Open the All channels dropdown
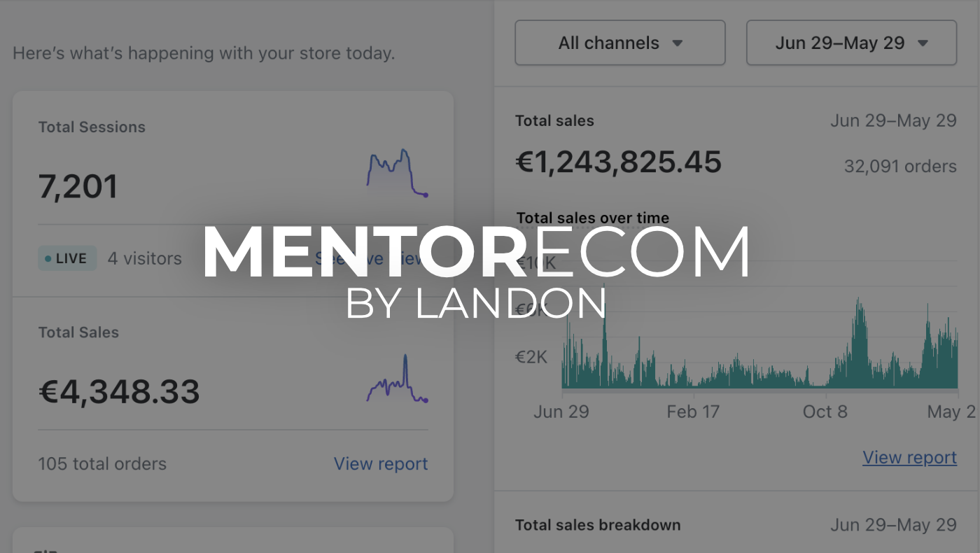The image size is (980, 553). tap(619, 43)
